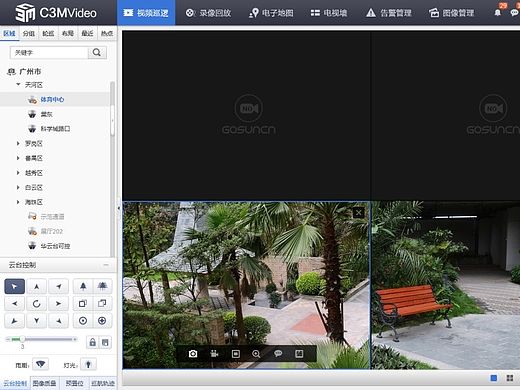The image size is (520, 390).
Task: Toggle the camera wiper button
Action: coord(41,364)
